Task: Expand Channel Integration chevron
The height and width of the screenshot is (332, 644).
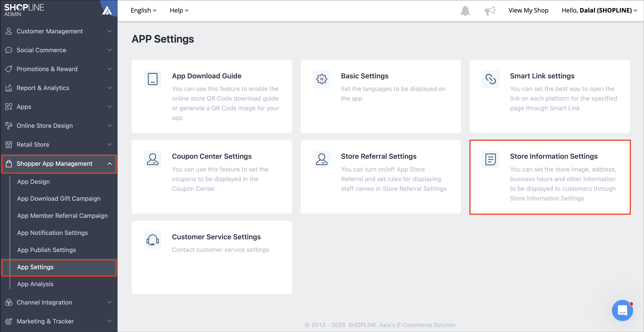Action: coord(109,302)
